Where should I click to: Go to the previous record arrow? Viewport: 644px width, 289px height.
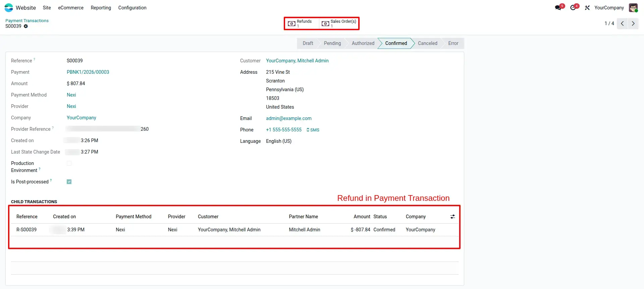click(x=622, y=23)
